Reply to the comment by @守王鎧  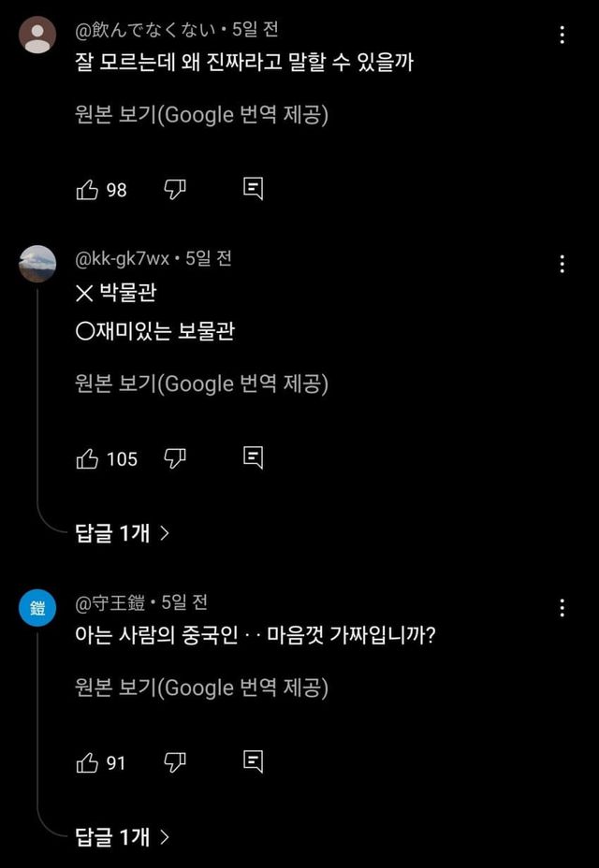253,762
